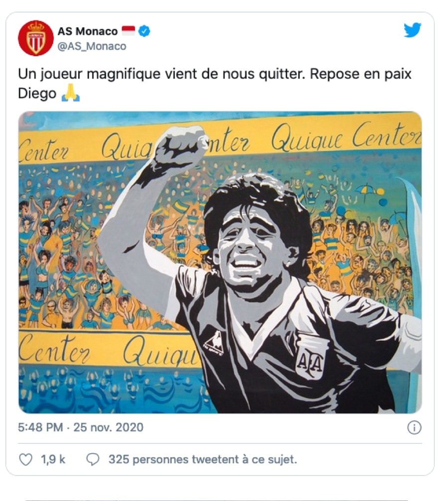Open the 5:48 PM timestamp link
The width and height of the screenshot is (448, 501).
[40, 427]
